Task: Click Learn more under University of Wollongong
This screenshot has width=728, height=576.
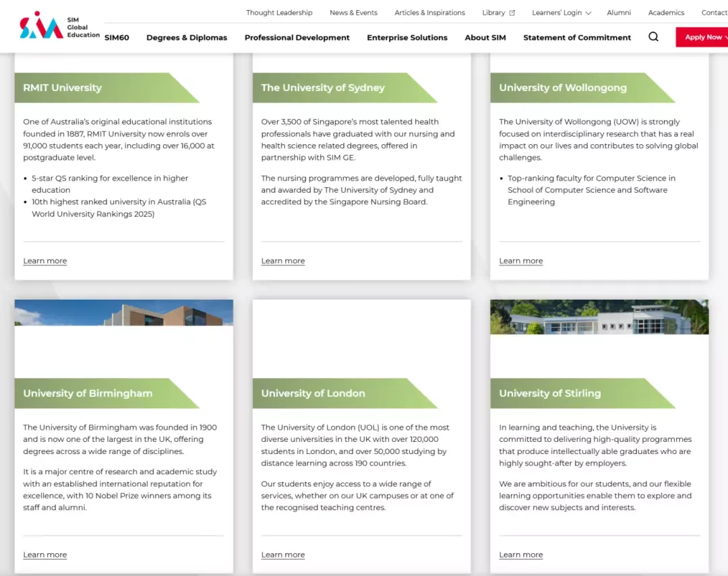Action: coord(521,261)
